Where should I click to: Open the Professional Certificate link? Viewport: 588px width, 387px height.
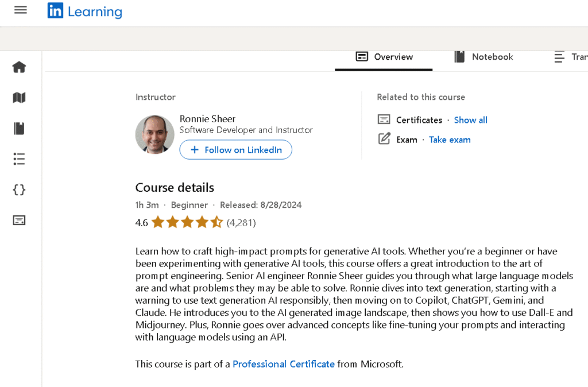(284, 364)
